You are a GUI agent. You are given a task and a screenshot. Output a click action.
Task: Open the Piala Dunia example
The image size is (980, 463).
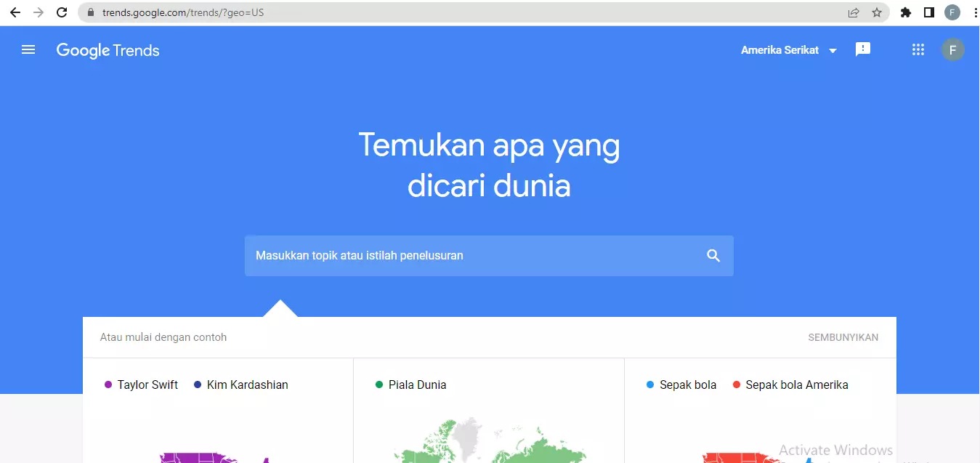point(417,385)
